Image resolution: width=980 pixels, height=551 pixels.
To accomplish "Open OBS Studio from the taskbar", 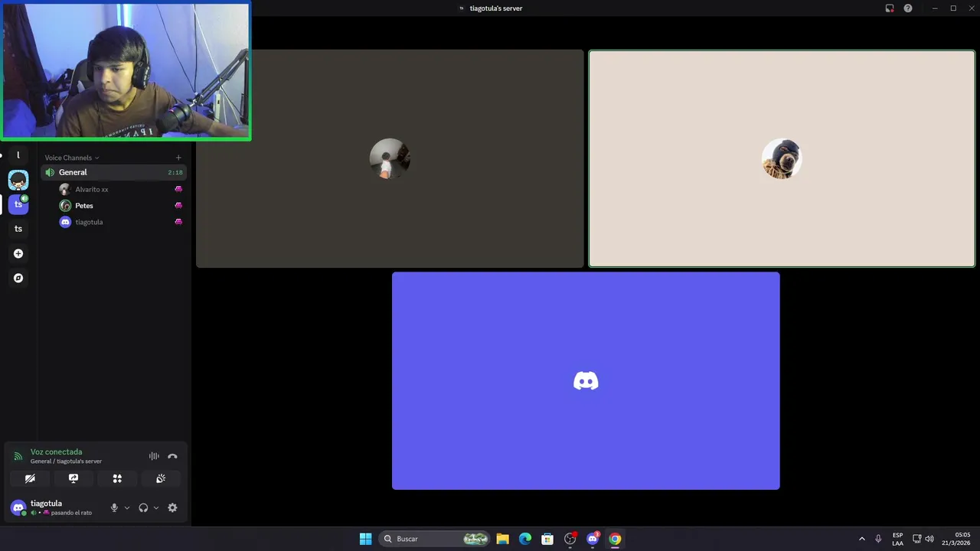I will pos(570,539).
